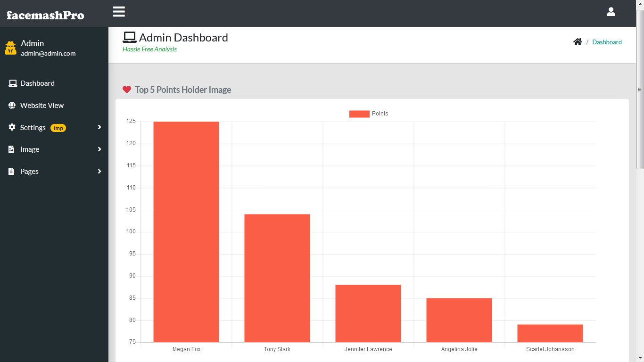Click the Website View globe icon
The image size is (644, 362).
[12, 106]
